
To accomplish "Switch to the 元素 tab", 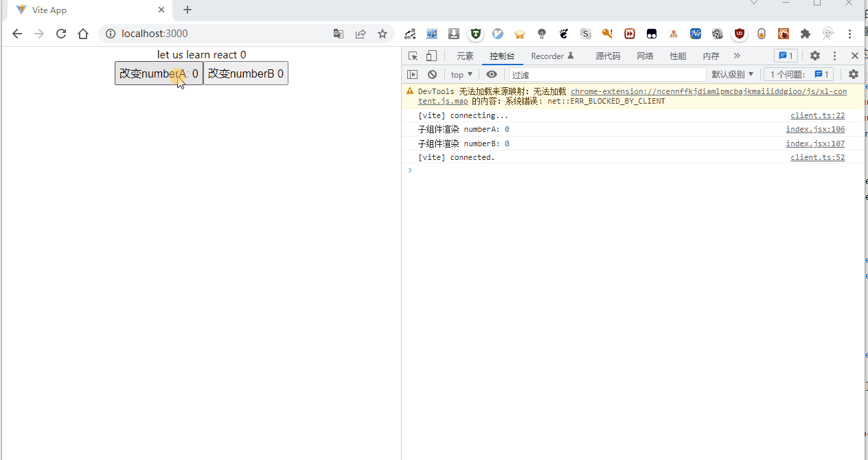I will point(465,56).
